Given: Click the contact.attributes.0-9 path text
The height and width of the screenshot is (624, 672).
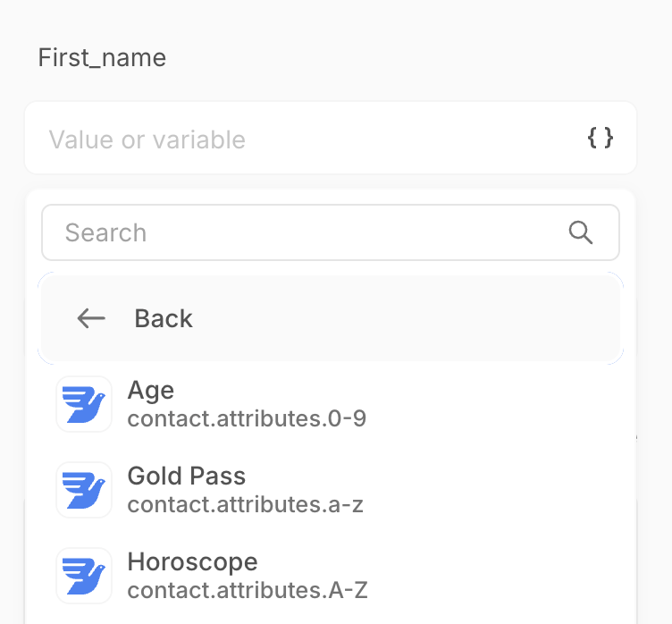Looking at the screenshot, I should [247, 418].
